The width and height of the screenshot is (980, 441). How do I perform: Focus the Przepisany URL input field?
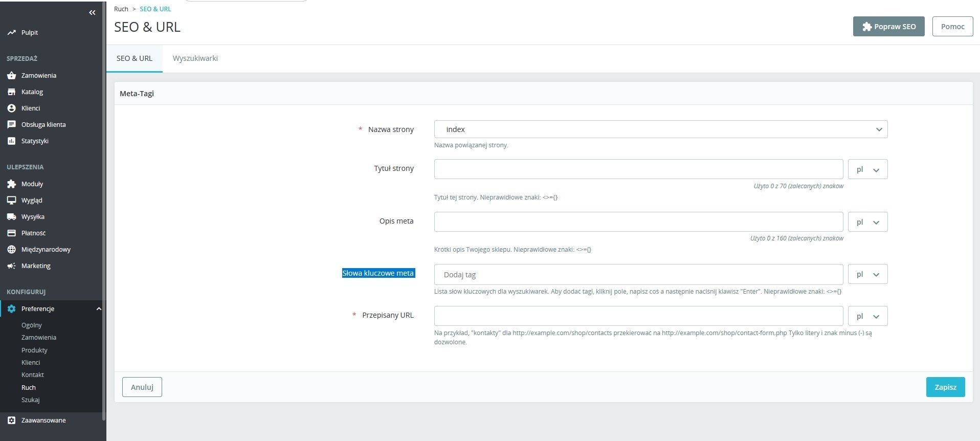(638, 316)
